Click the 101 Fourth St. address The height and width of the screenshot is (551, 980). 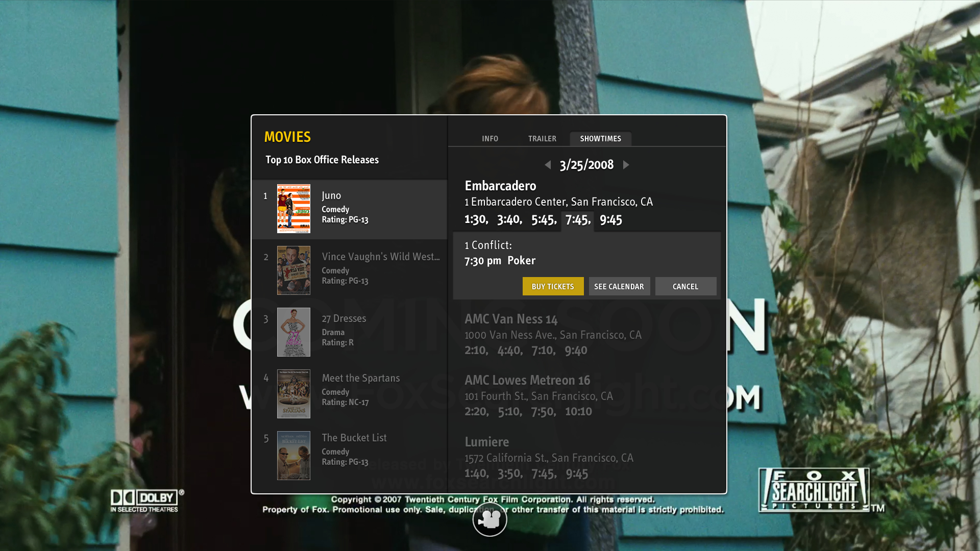tap(538, 396)
